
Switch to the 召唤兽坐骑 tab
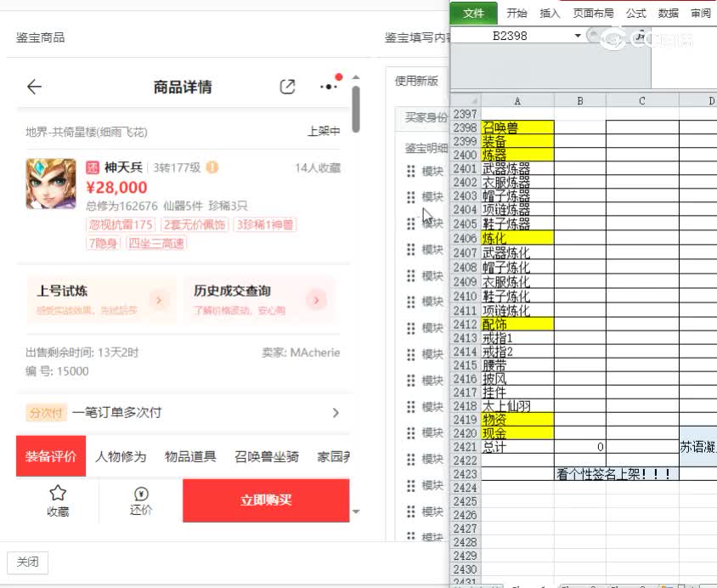pos(267,457)
